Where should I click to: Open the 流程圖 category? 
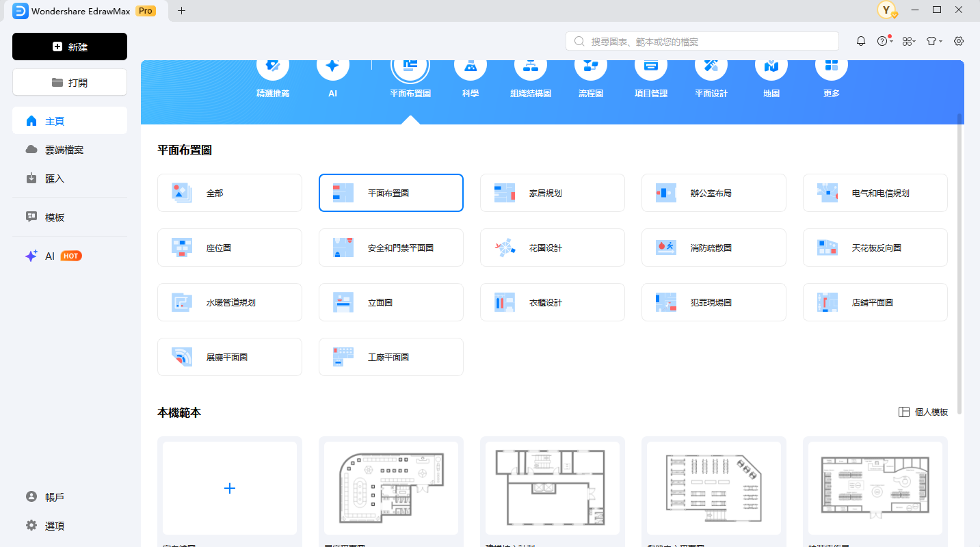(x=590, y=75)
